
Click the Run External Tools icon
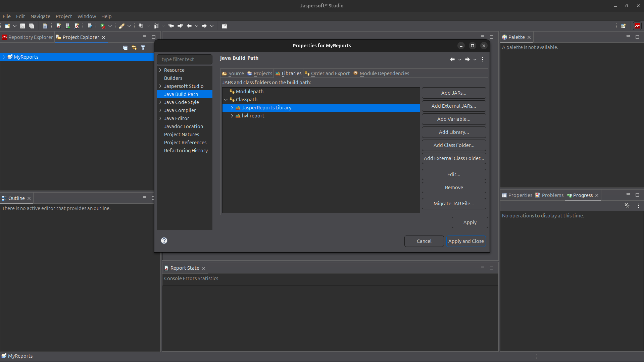[103, 26]
